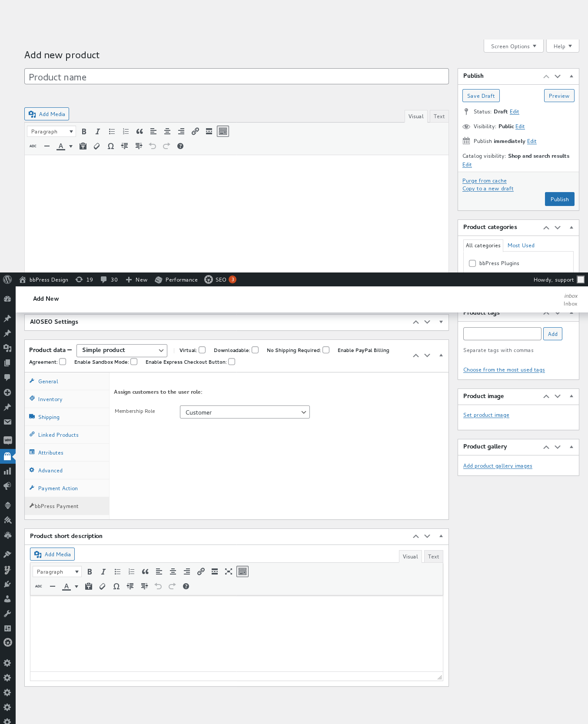The image size is (588, 724).
Task: Expand the Help panel
Action: (562, 46)
